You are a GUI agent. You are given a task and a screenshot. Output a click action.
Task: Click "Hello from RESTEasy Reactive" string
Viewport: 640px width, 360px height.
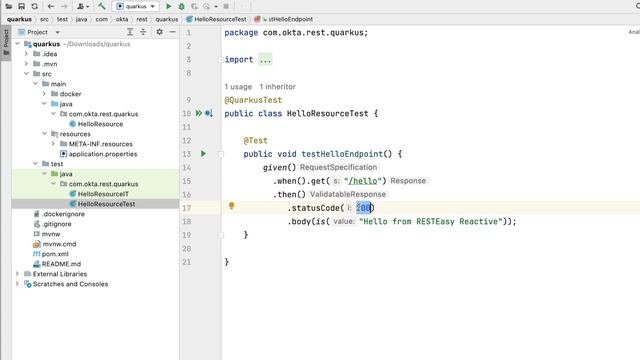click(x=431, y=221)
